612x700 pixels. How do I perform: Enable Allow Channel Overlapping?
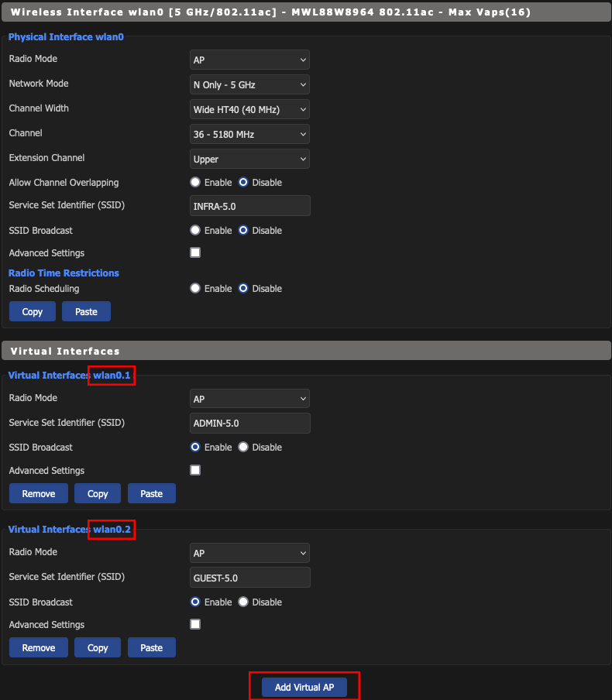tap(195, 183)
